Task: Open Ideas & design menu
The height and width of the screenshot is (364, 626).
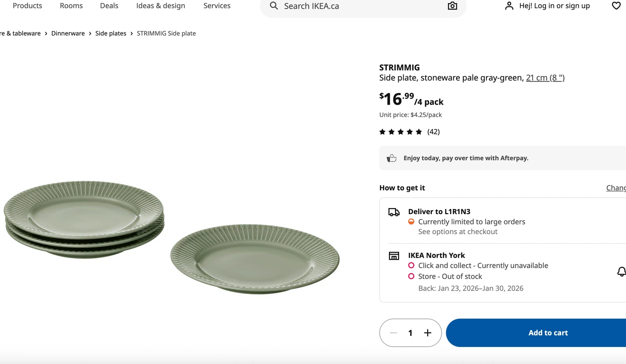Action: click(x=160, y=6)
